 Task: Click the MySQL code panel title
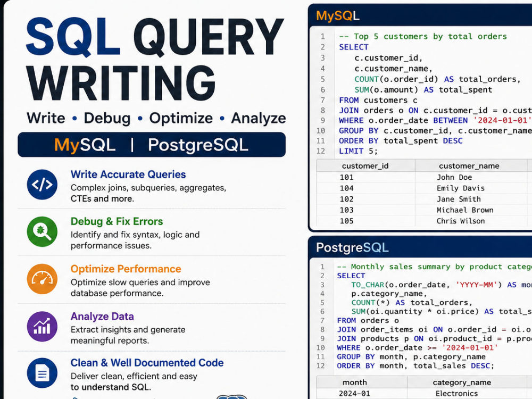[338, 15]
